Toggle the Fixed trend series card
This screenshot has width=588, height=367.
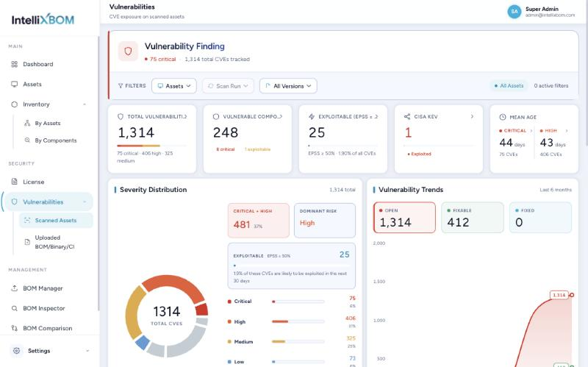(541, 218)
